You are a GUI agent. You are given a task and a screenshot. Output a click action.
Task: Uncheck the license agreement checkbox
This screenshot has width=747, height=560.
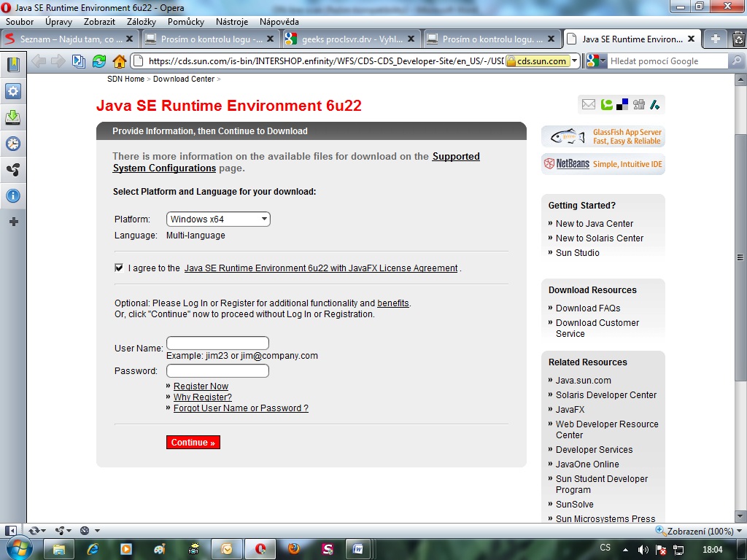[119, 268]
